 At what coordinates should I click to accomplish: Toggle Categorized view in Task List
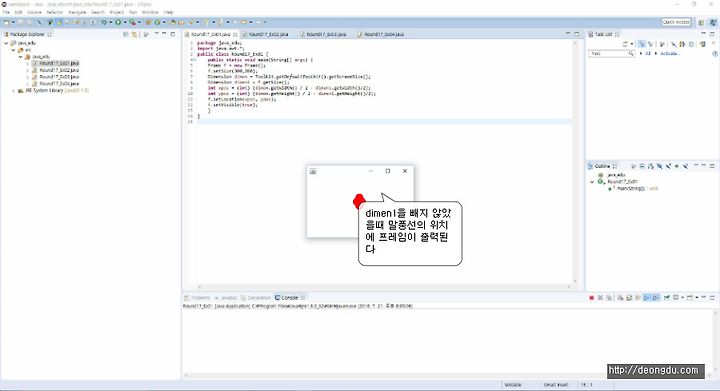[x=641, y=44]
